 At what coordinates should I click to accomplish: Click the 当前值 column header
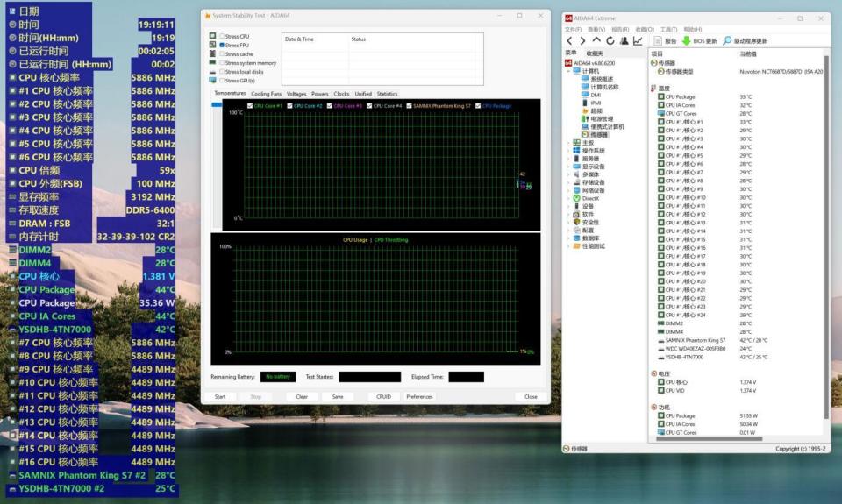click(748, 53)
